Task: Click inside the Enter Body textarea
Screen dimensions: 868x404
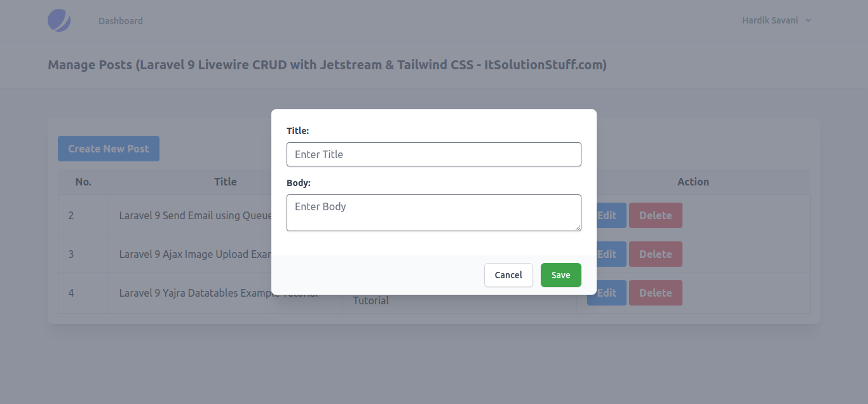Action: coord(434,212)
